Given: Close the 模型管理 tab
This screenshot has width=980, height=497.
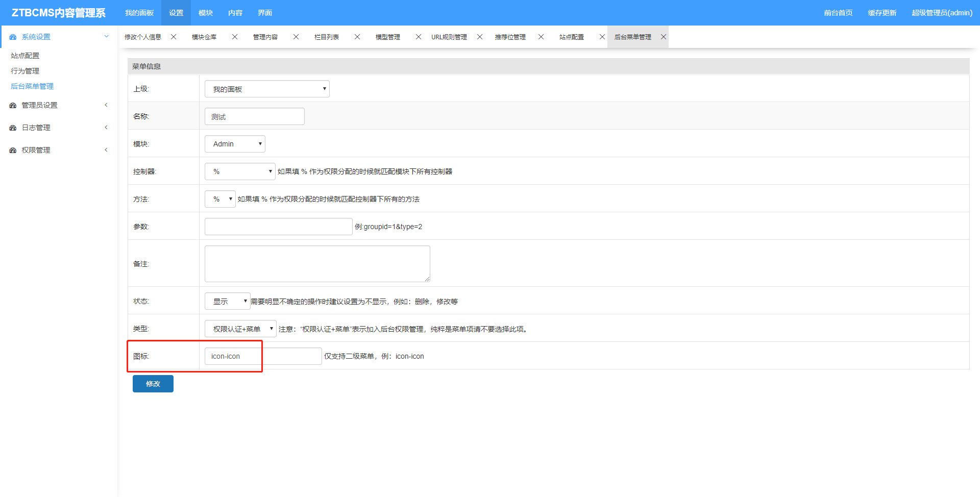Looking at the screenshot, I should [x=419, y=37].
